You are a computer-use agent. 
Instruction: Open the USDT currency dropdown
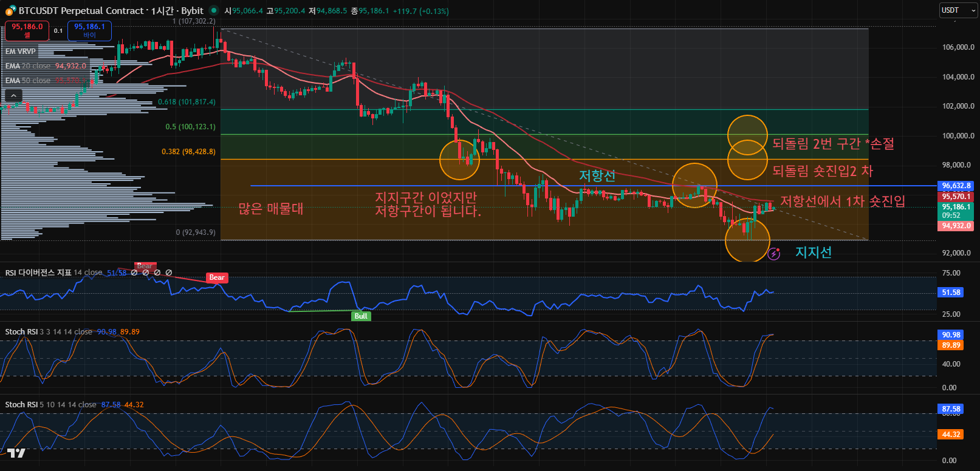point(956,10)
